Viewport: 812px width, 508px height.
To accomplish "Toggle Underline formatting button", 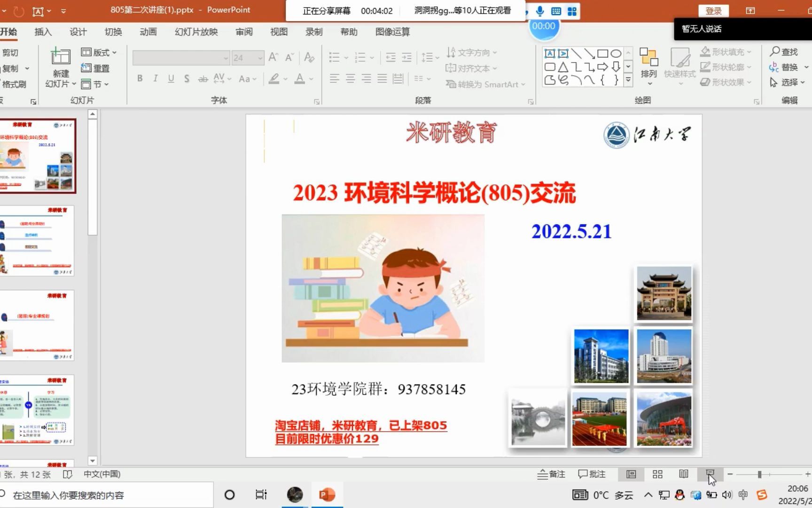I will coord(171,79).
